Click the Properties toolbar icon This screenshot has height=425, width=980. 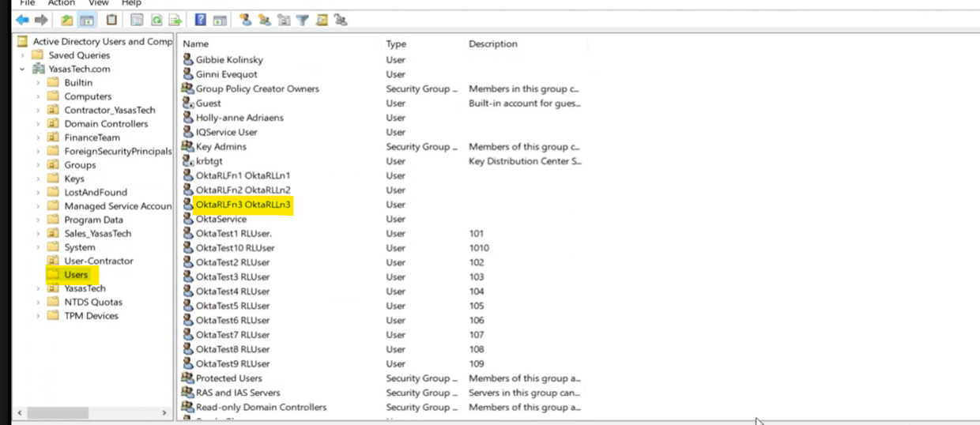(138, 21)
